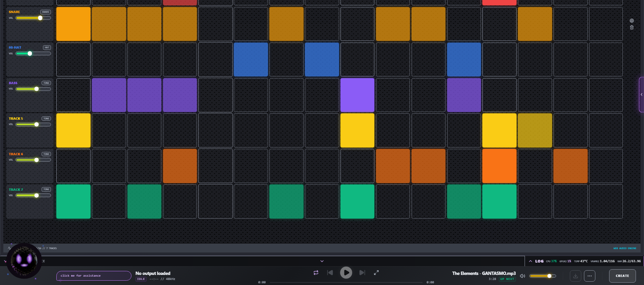The image size is (644, 285).
Task: Click the 'No output loaded' status text
Action: tap(153, 273)
